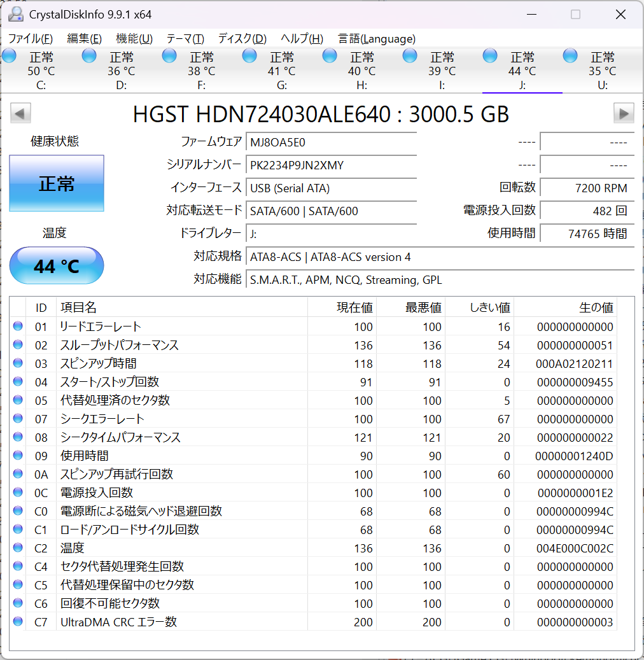Click status icon of row C1 ロード/アンロードサイクル回数
Image resolution: width=644 pixels, height=660 pixels.
tap(18, 529)
